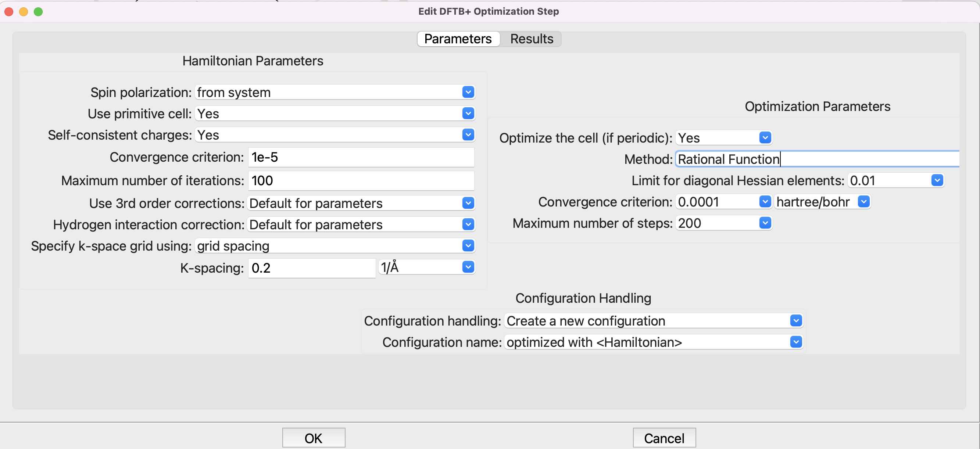The height and width of the screenshot is (449, 980).
Task: Click the Hamiltonian Parameters heading
Action: 253,61
